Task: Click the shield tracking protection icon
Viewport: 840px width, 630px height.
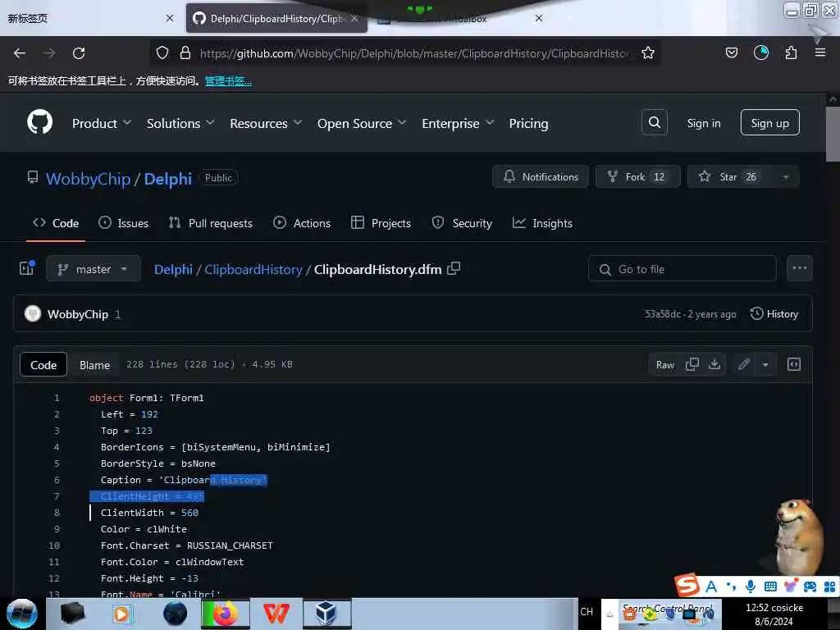Action: pyautogui.click(x=162, y=53)
